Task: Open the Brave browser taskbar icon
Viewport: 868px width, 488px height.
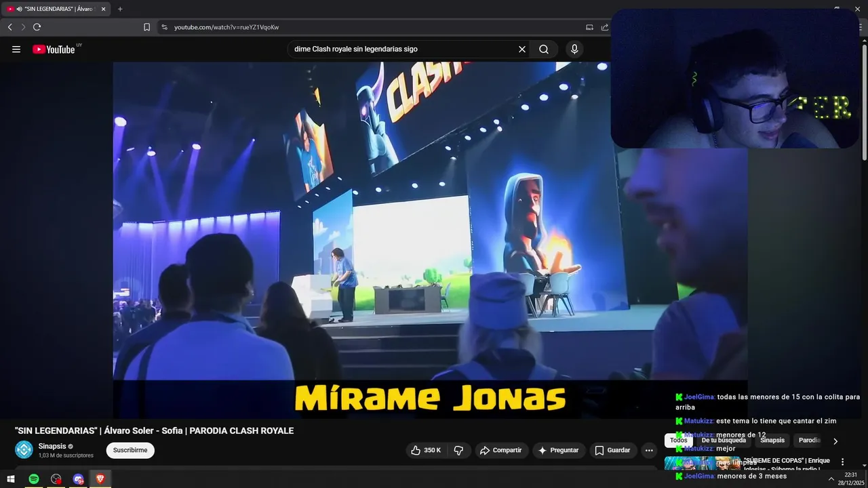Action: [100, 479]
